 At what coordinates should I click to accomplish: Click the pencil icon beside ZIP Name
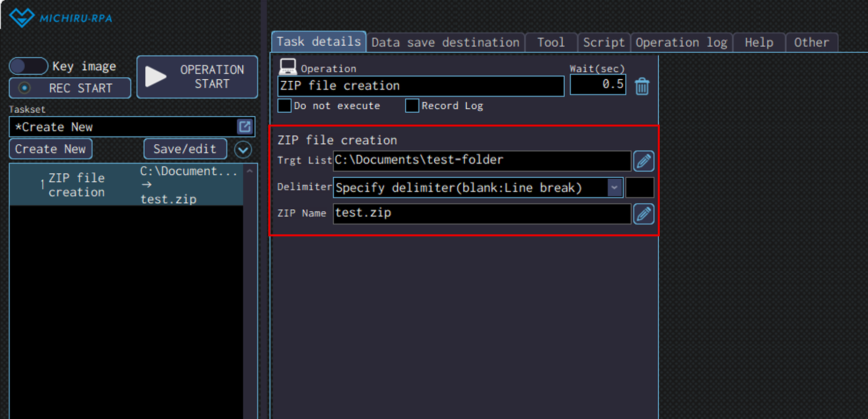[x=643, y=214]
